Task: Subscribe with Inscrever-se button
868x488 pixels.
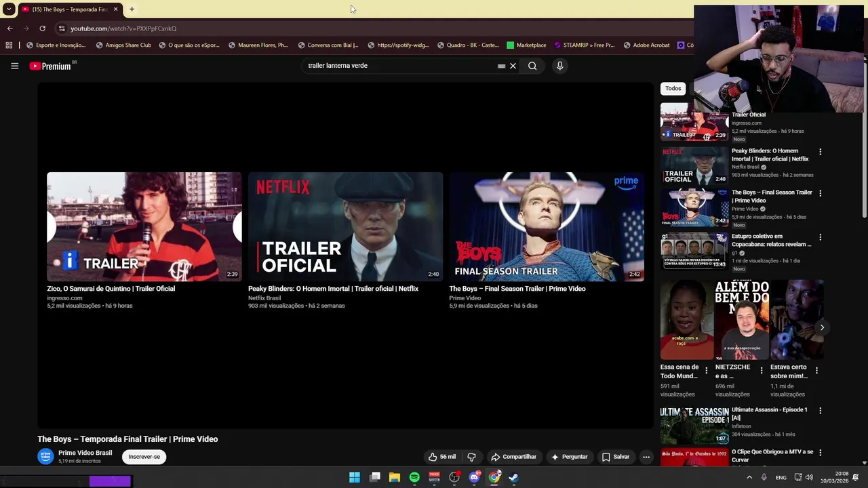Action: tap(144, 457)
